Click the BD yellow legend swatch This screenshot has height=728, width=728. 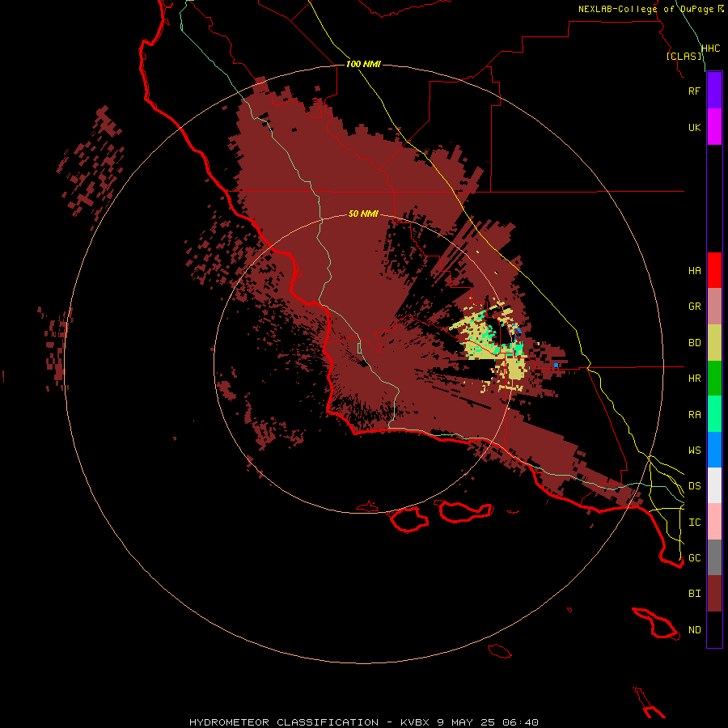point(714,343)
